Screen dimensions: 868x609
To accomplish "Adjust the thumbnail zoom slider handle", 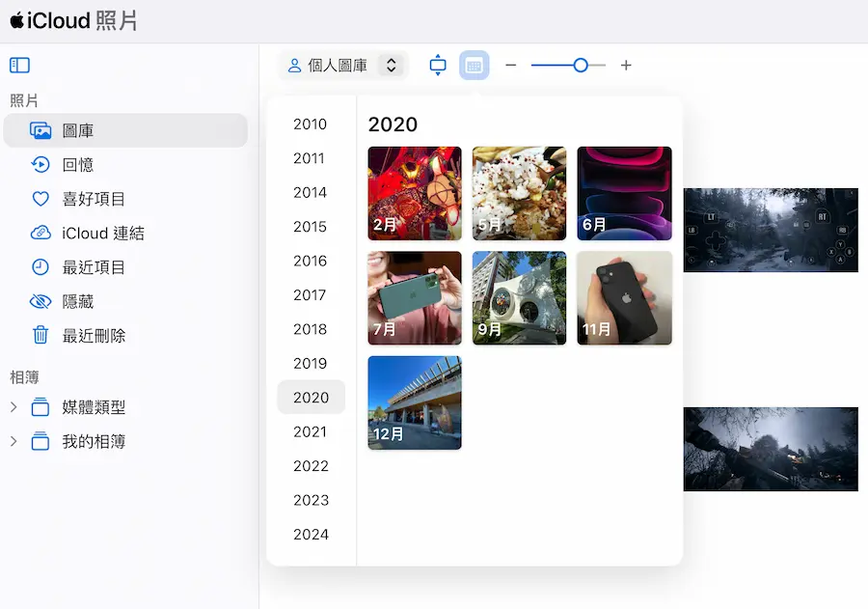I will coord(581,66).
